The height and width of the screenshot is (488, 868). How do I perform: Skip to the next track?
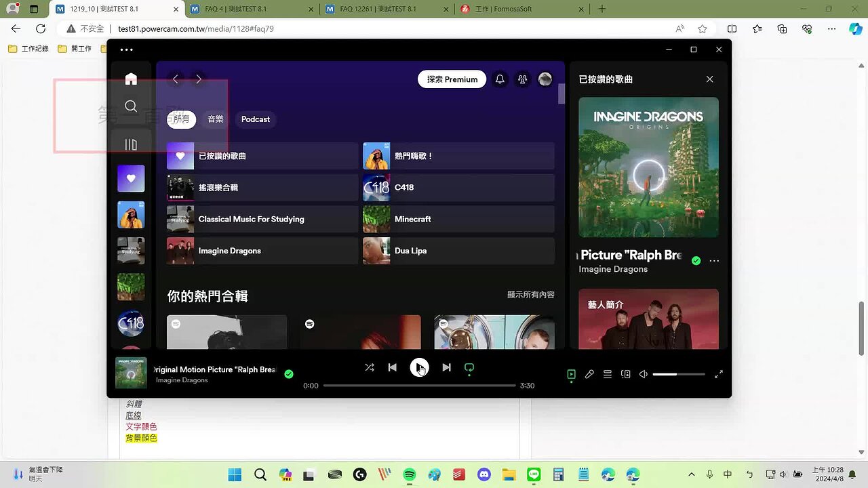(446, 367)
